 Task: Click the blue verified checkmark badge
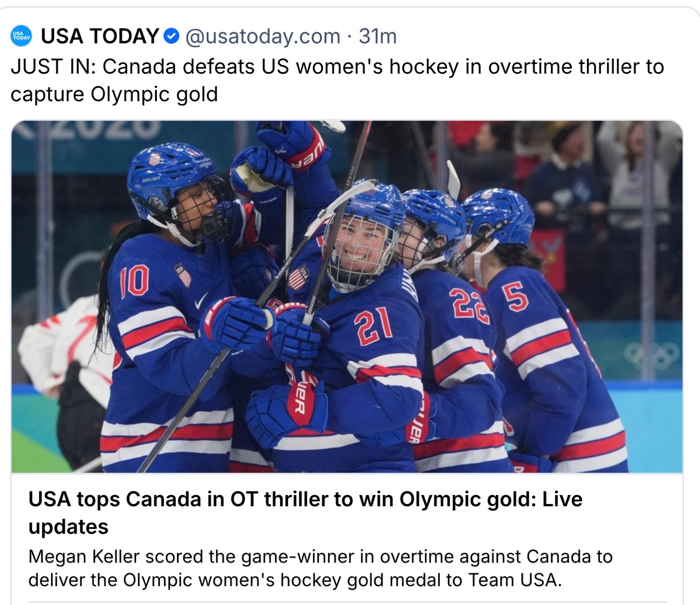pos(171,36)
